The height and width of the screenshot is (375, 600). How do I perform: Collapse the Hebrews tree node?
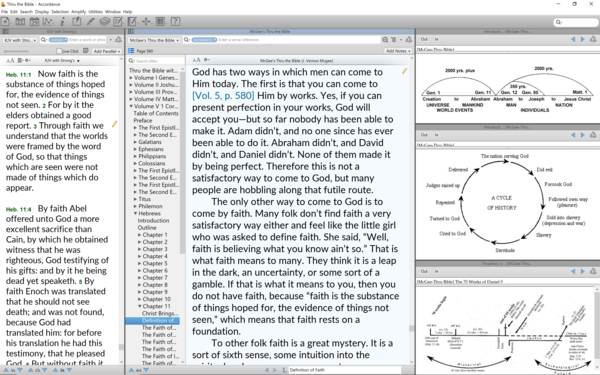(x=135, y=213)
